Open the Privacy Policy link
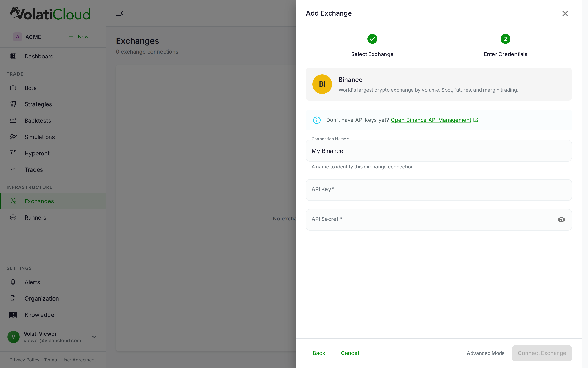Viewport: 588px width, 368px height. pyautogui.click(x=24, y=360)
